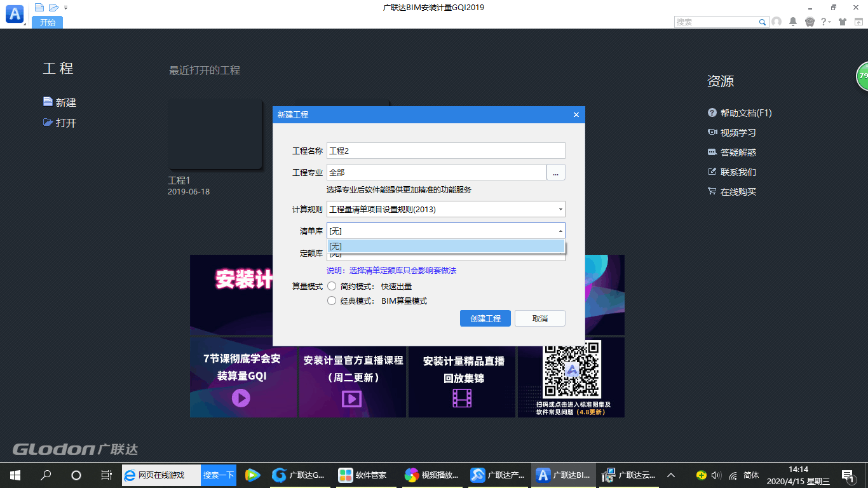Switch to 广联达G... taskbar app

pos(299,475)
